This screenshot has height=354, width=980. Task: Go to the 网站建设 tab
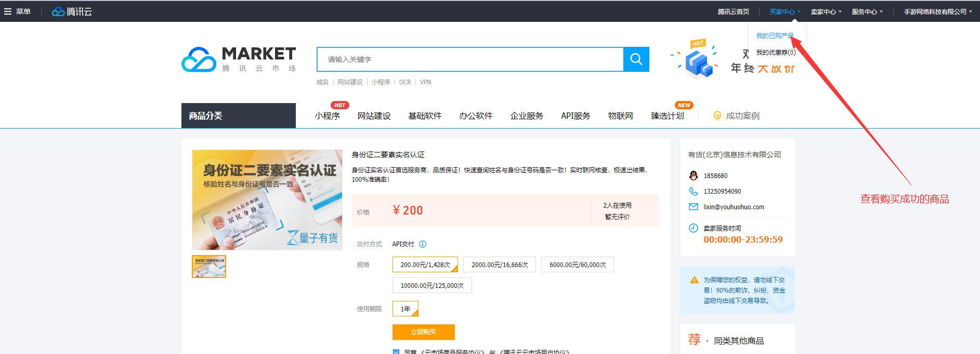(374, 116)
